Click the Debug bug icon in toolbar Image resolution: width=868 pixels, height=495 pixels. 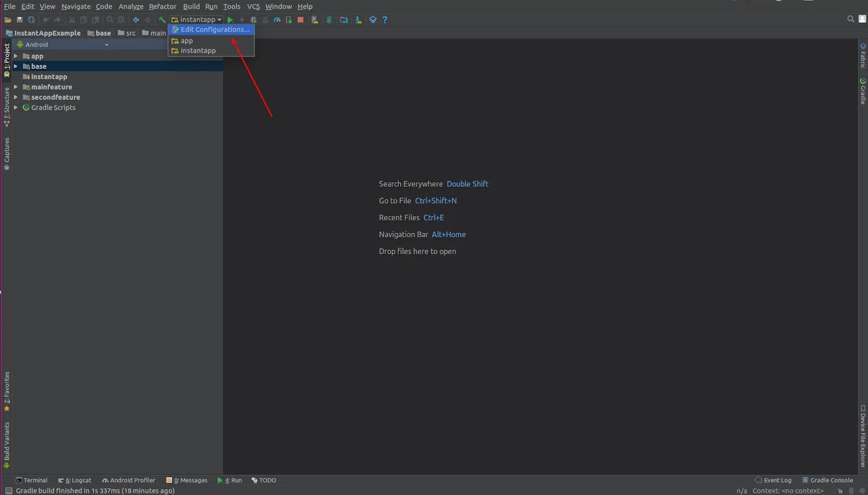coord(253,20)
